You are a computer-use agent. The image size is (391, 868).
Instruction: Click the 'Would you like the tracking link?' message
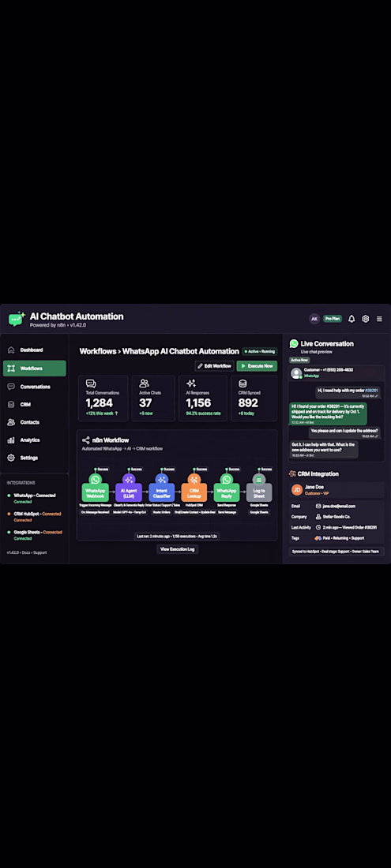(327, 413)
